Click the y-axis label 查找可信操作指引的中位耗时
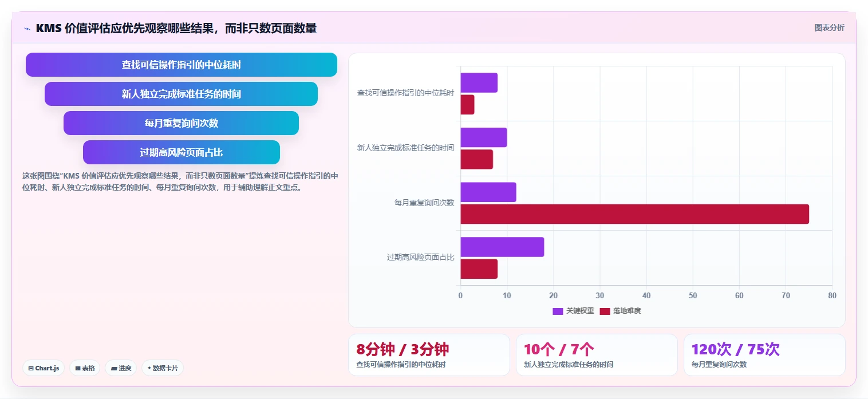The width and height of the screenshot is (868, 399). (x=405, y=93)
